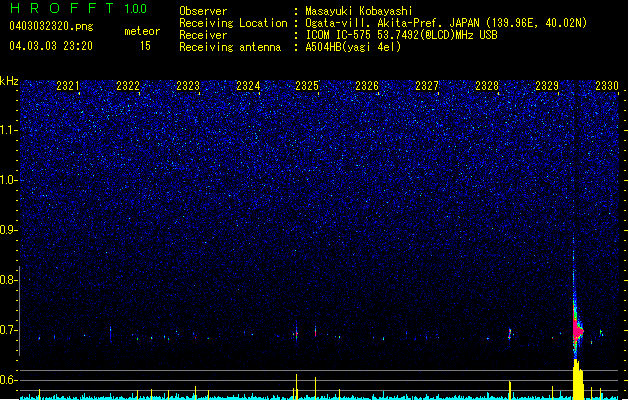Click the HROFFT 1.0.0 title text
Image resolution: width=629 pixels, height=400 pixels.
pos(79,8)
